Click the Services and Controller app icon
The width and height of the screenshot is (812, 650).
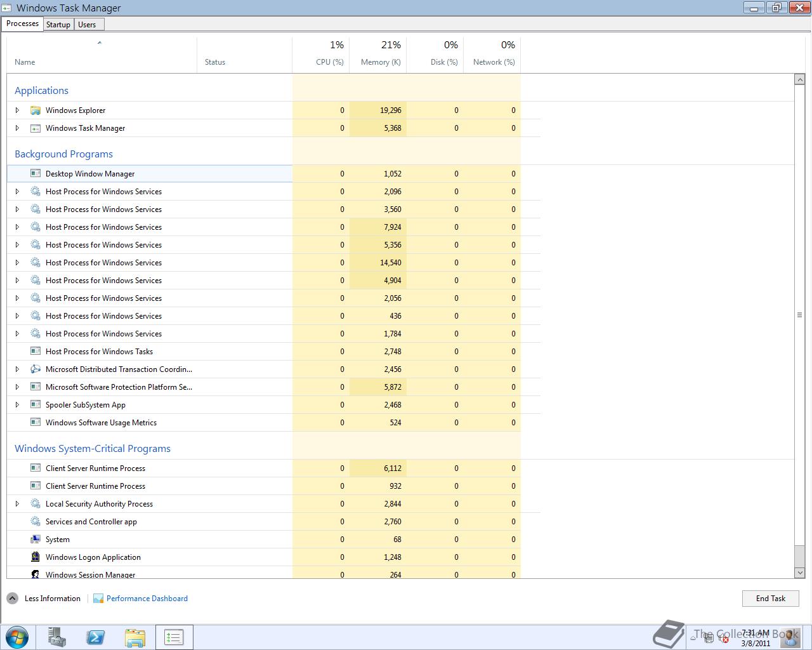(x=36, y=522)
